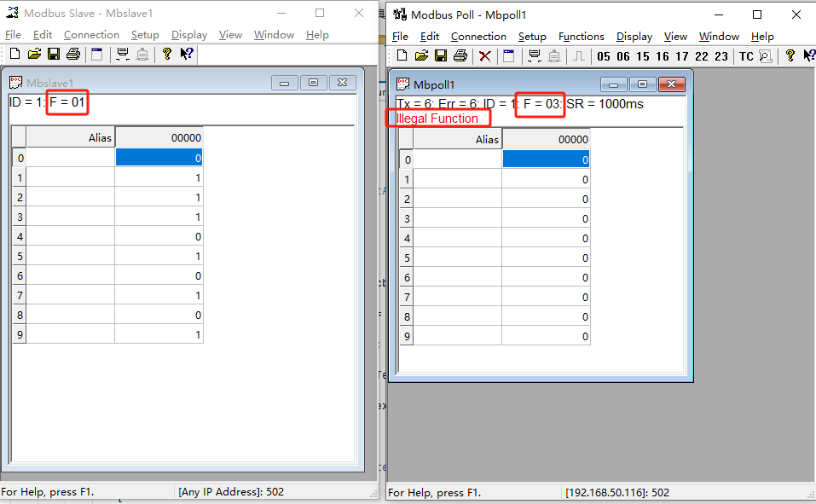816x504 pixels.
Task: Click Disconnect icon in Modbus Slave toolbar
Action: point(142,54)
